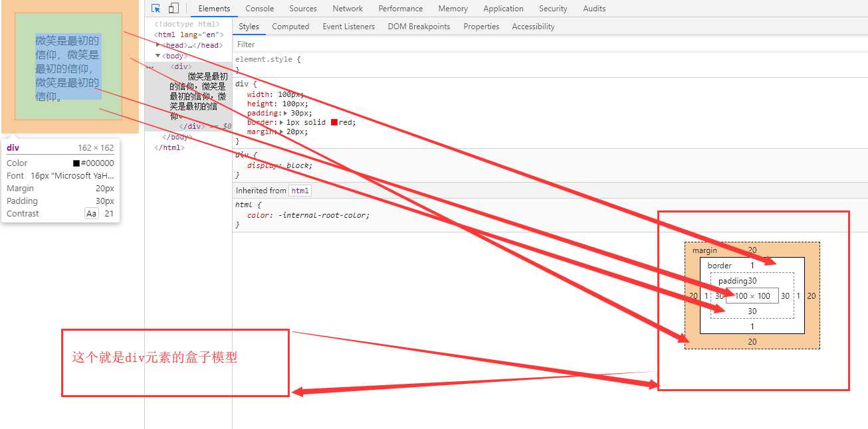
Task: Toggle the device toolbar icon
Action: (x=173, y=9)
